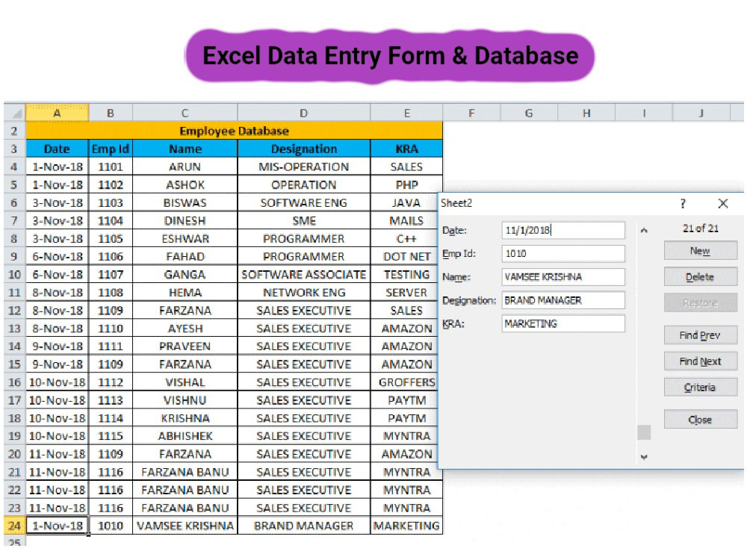The height and width of the screenshot is (560, 747).
Task: Click the Designation heading cell
Action: coord(304,149)
